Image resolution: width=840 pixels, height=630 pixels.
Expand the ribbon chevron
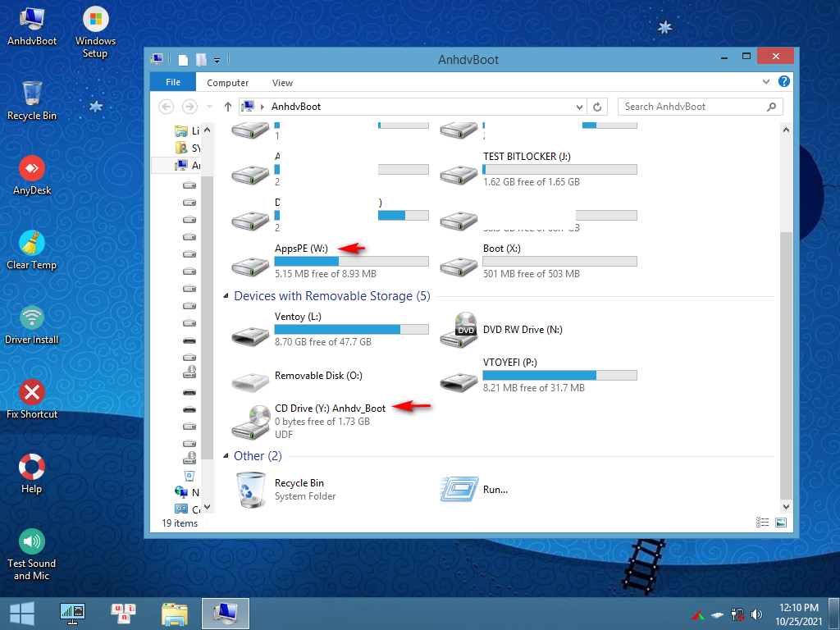[x=765, y=81]
